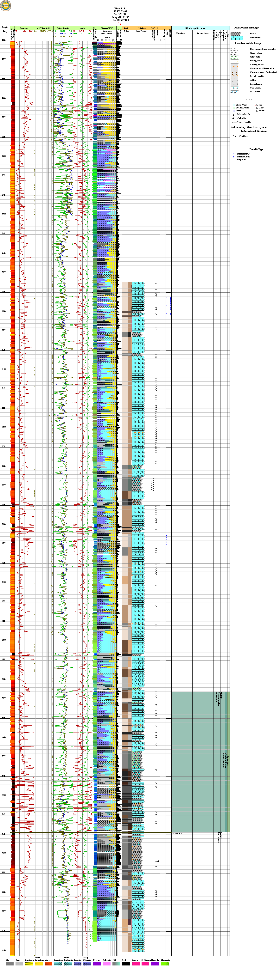This screenshot has width=280, height=980.
Task: Click the black Coal swatch in bottom legend
Action: (126, 964)
